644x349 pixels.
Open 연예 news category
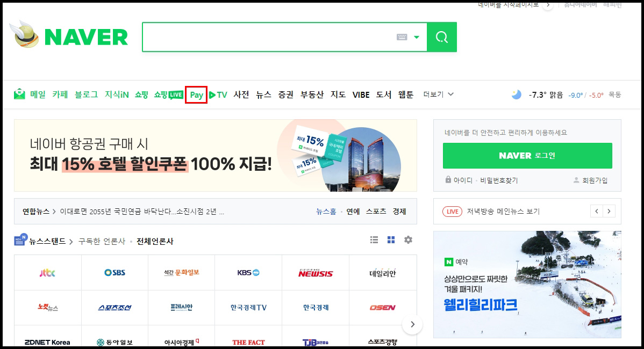click(x=353, y=212)
